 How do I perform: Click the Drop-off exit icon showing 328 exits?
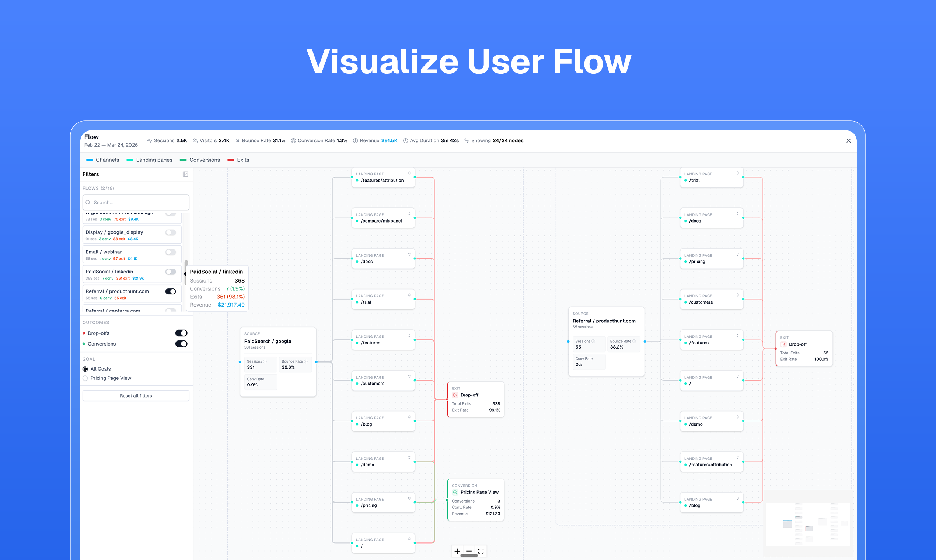[x=455, y=395]
